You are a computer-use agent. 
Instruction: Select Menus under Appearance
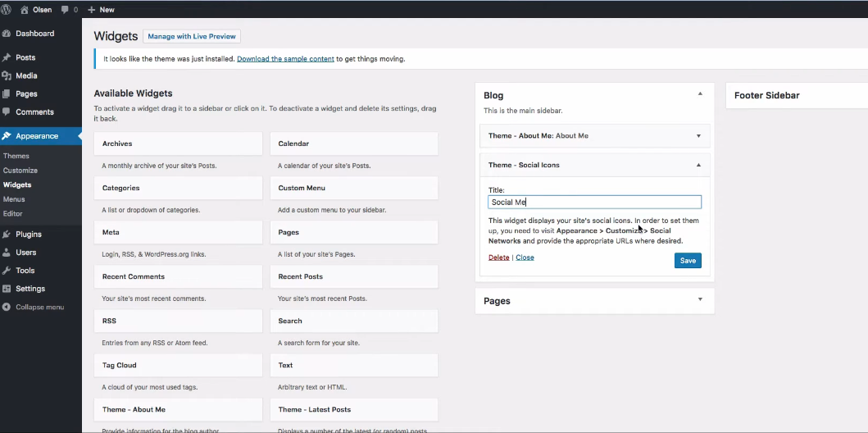click(x=14, y=199)
